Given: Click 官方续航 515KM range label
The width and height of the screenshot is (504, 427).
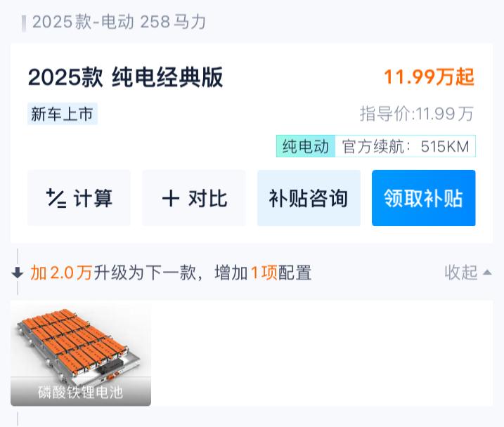Looking at the screenshot, I should tap(406, 147).
